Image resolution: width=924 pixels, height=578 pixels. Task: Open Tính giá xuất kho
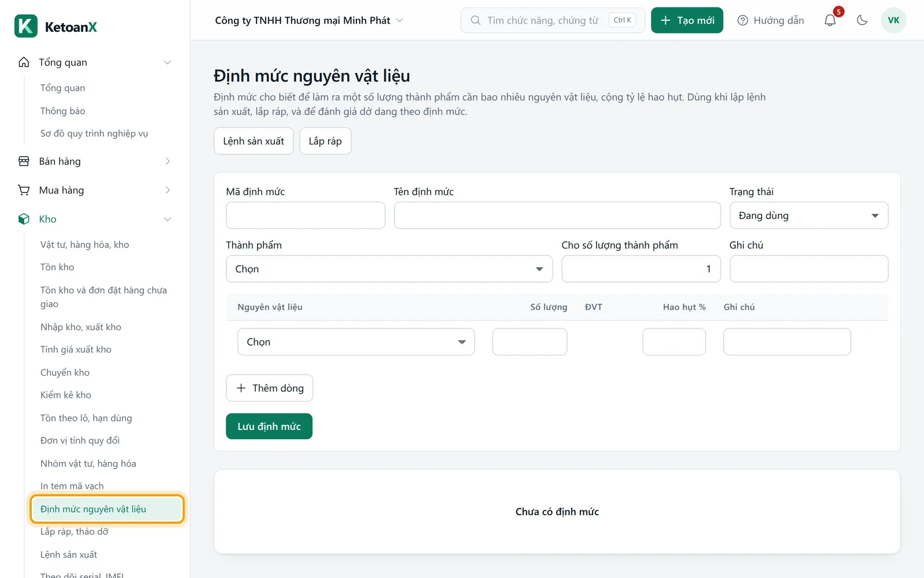point(76,350)
